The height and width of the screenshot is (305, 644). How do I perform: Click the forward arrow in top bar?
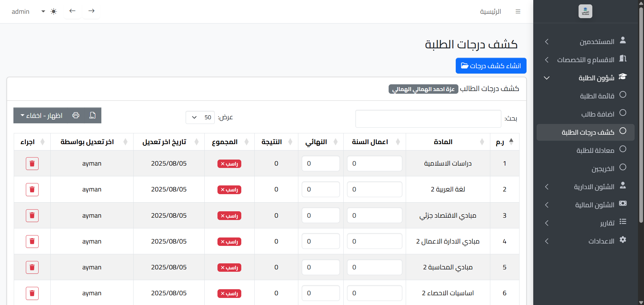[x=91, y=11]
